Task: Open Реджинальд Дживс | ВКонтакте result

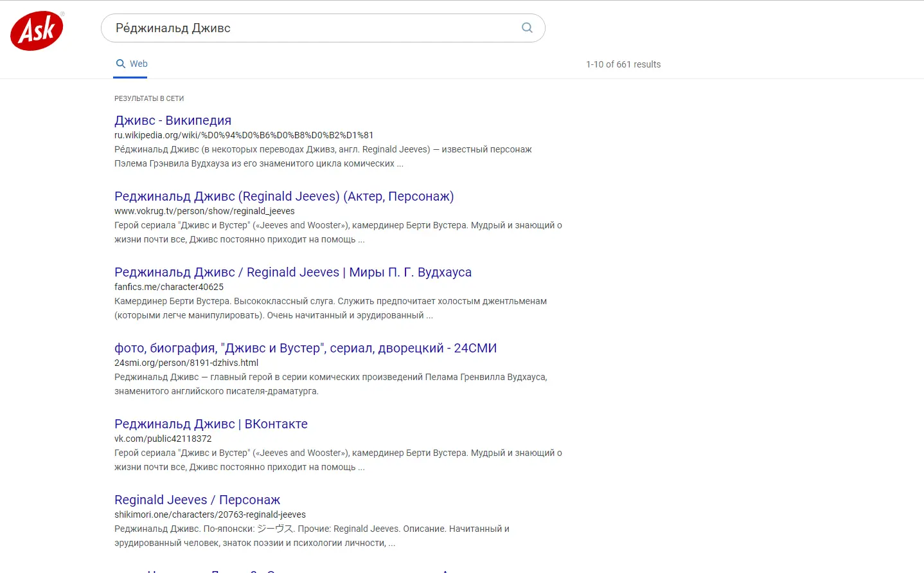Action: [211, 424]
